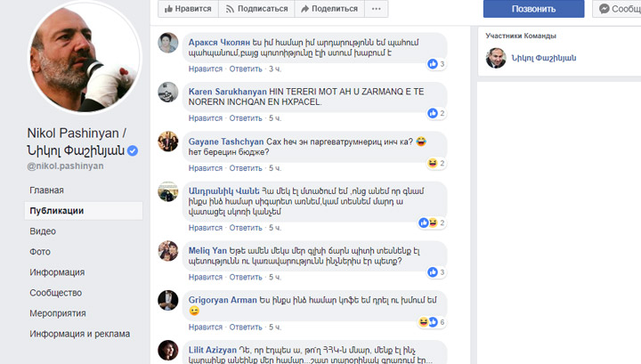Open Karen Sarukhanyan's avatar
The height and width of the screenshot is (364, 641).
click(x=168, y=92)
